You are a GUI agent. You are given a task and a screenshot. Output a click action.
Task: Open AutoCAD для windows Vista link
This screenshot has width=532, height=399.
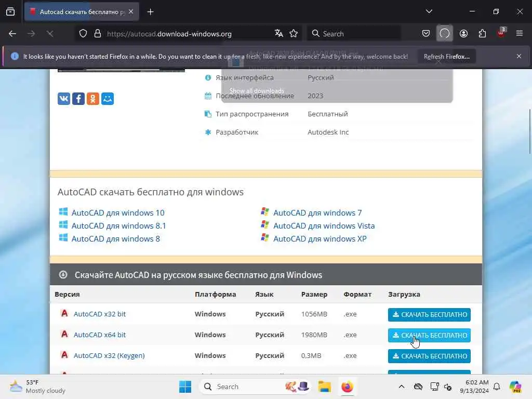[324, 225]
